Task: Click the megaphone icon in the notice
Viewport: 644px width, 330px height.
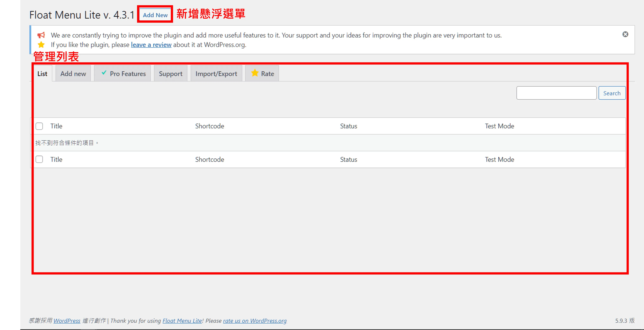Action: click(41, 35)
